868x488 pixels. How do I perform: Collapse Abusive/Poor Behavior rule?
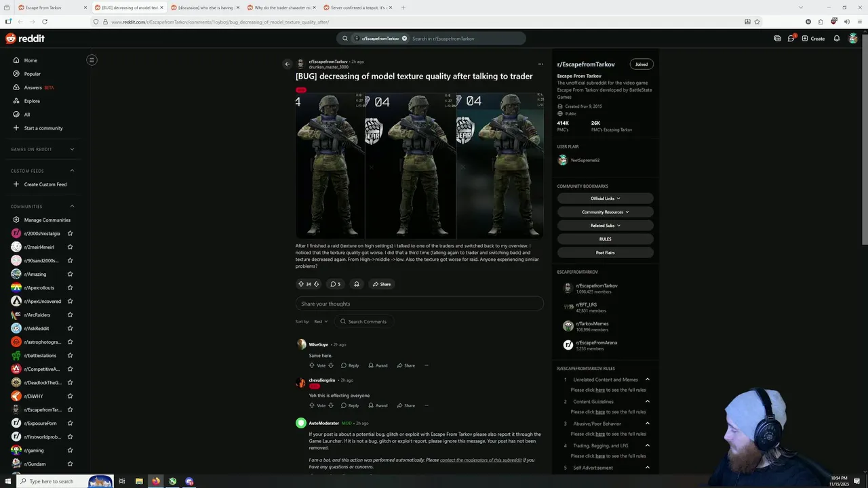click(647, 424)
